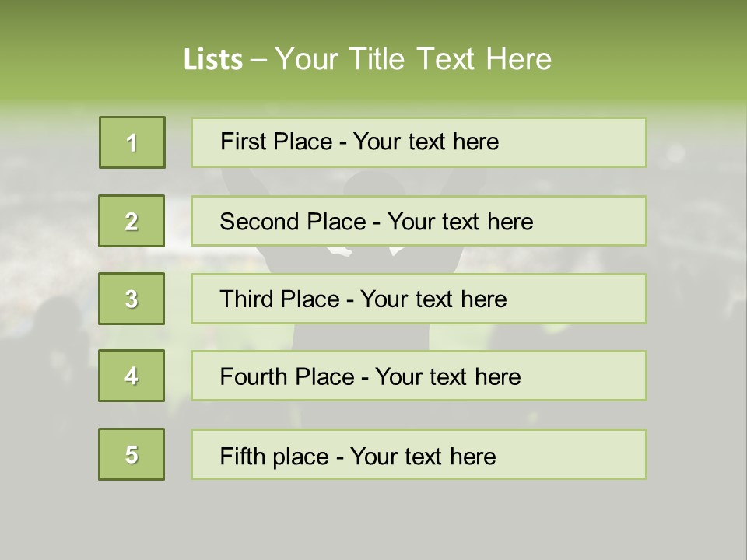The width and height of the screenshot is (747, 560).
Task: Click the bold word Lists in title
Action: click(213, 60)
